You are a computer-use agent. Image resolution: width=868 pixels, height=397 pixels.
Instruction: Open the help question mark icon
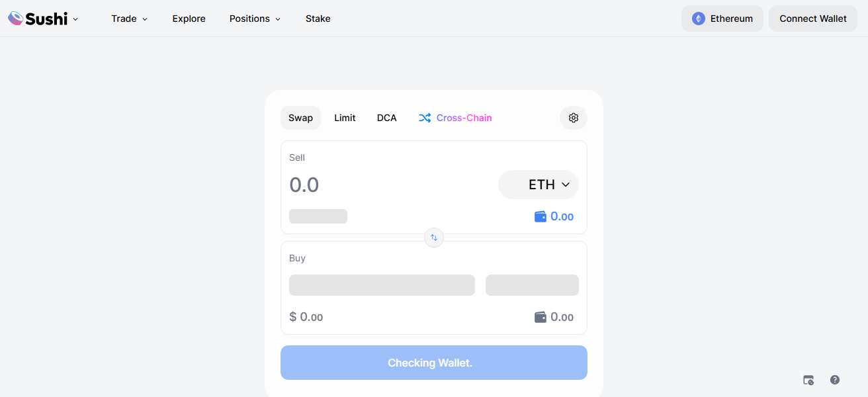tap(835, 380)
